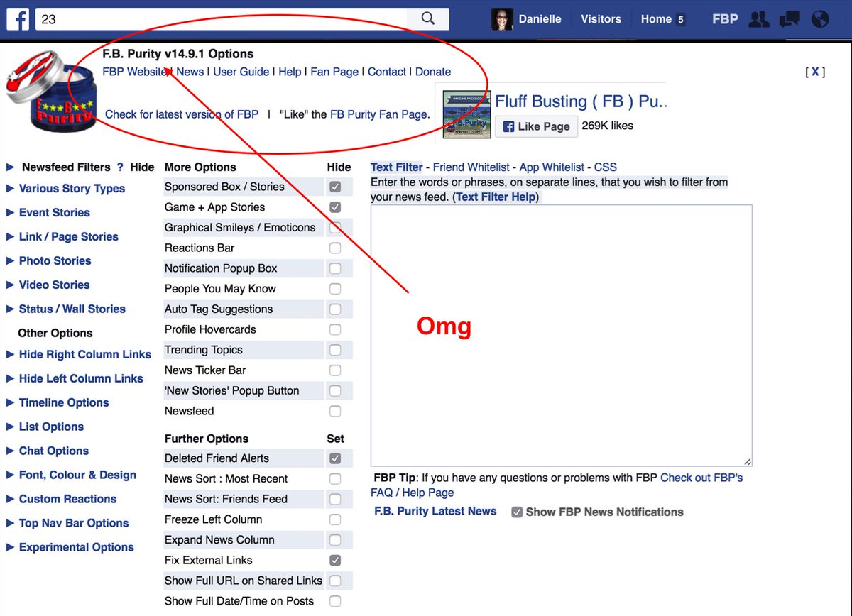Open the News link in header
The width and height of the screenshot is (852, 616).
coord(190,72)
